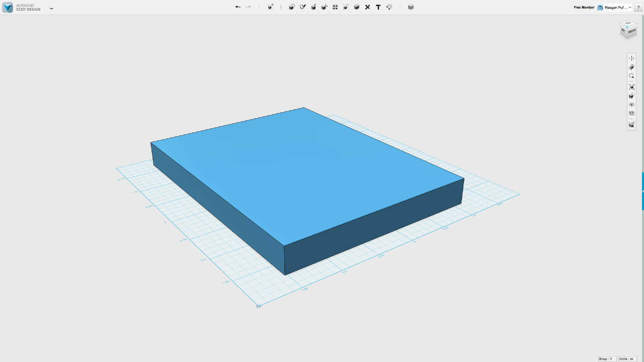
Task: Select the Pan navigation tool
Action: 632,58
